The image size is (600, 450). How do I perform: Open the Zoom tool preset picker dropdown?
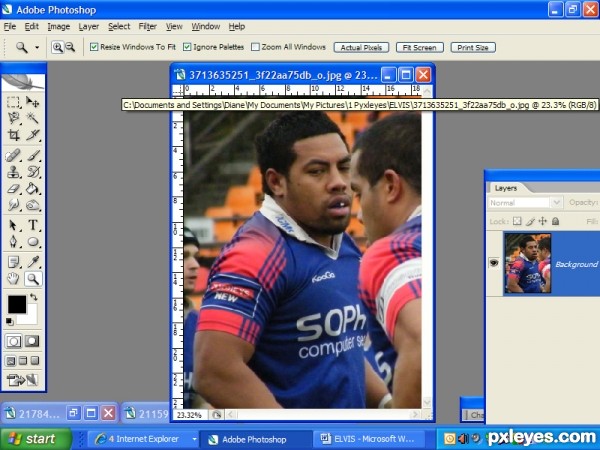(x=37, y=47)
